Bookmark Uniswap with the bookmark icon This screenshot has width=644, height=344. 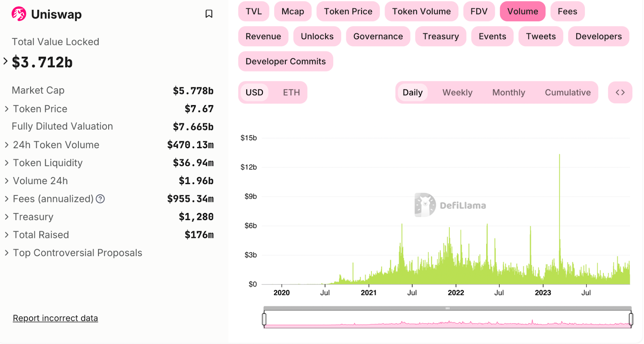[209, 14]
